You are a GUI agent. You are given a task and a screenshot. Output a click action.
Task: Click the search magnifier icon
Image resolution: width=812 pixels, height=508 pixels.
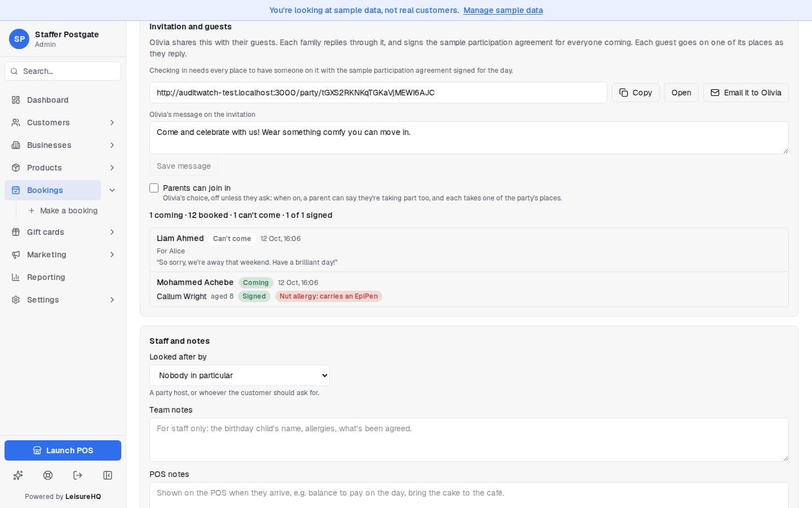[14, 71]
